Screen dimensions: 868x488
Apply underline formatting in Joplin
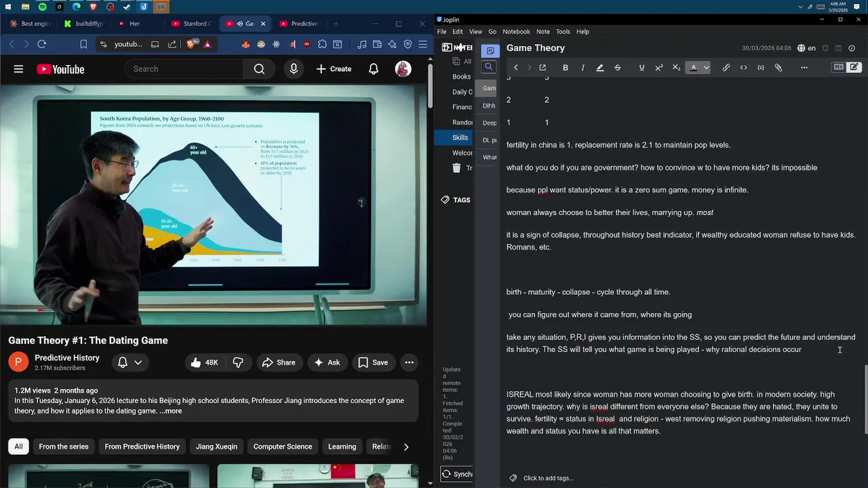click(x=642, y=68)
